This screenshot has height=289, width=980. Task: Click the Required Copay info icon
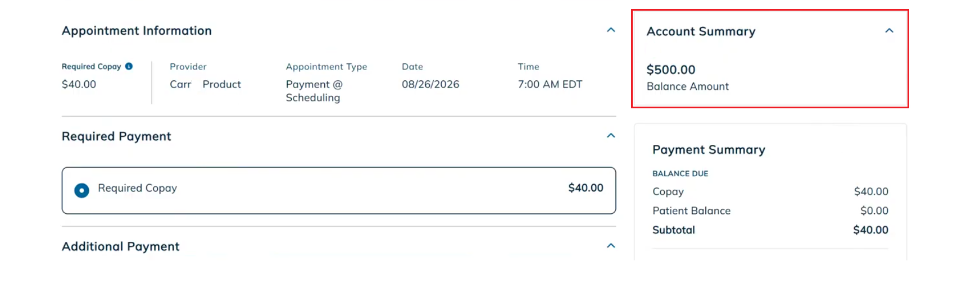click(x=129, y=66)
